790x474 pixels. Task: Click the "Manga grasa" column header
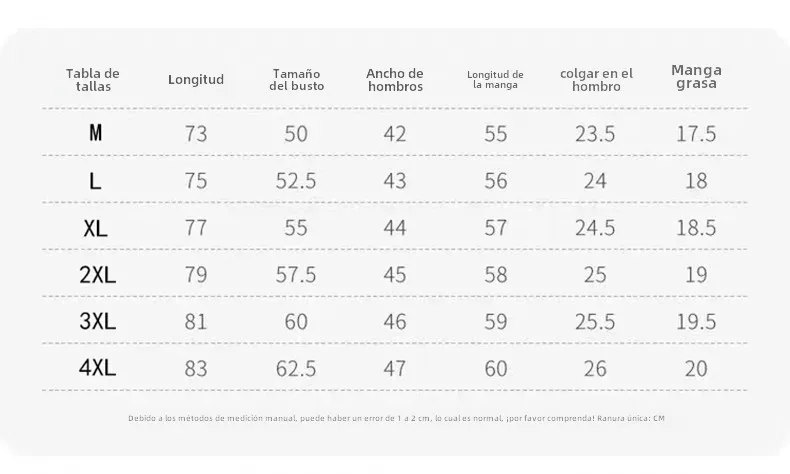tap(696, 77)
